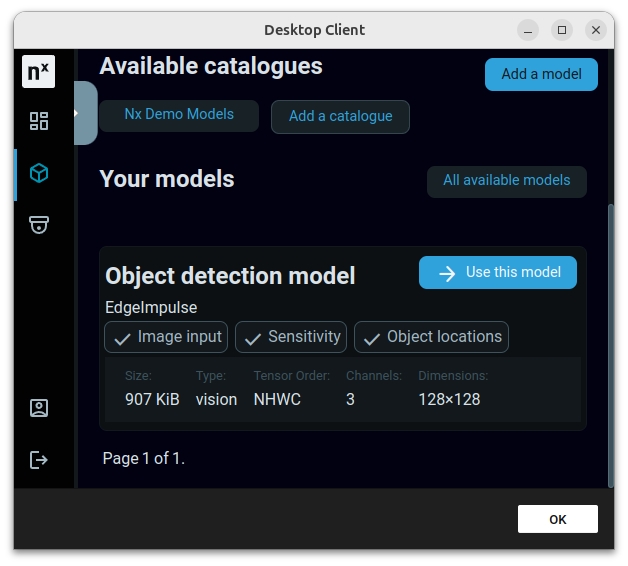The width and height of the screenshot is (628, 566).
Task: Toggle the Image input tag
Action: (166, 337)
